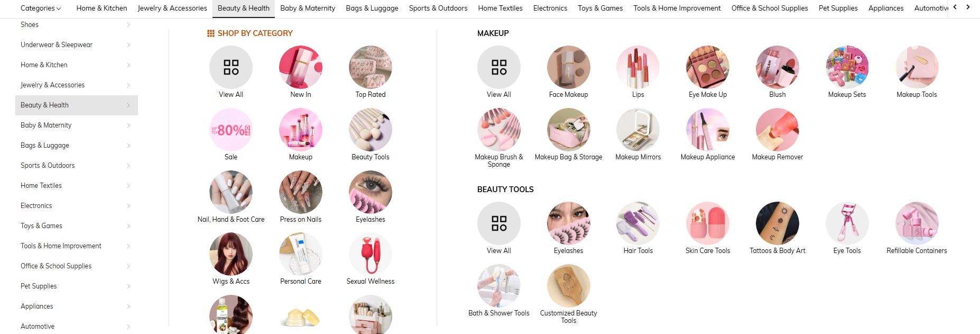Open the Blush category icon

[x=778, y=67]
